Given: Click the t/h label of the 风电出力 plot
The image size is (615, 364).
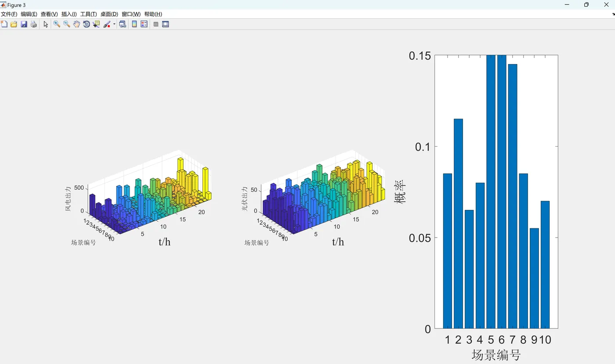Looking at the screenshot, I should tap(164, 241).
